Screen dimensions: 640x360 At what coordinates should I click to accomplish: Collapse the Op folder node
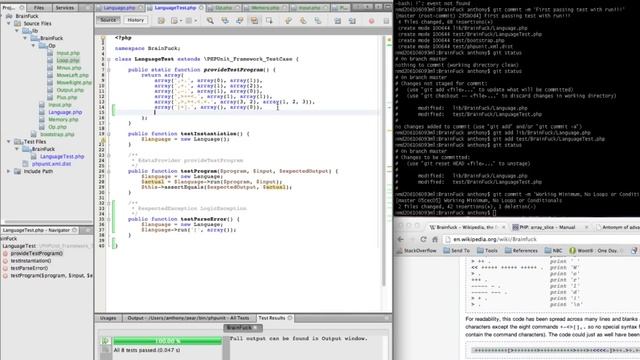33,45
